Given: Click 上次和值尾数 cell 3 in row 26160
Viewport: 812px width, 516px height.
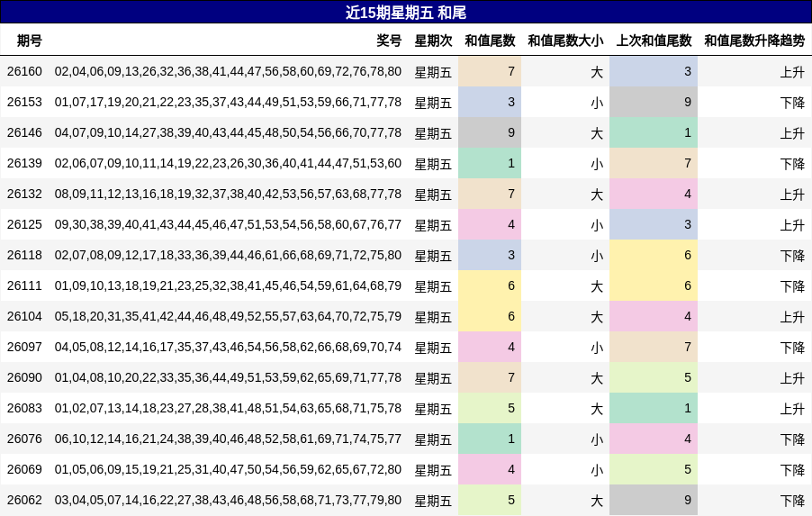Looking at the screenshot, I should (654, 71).
